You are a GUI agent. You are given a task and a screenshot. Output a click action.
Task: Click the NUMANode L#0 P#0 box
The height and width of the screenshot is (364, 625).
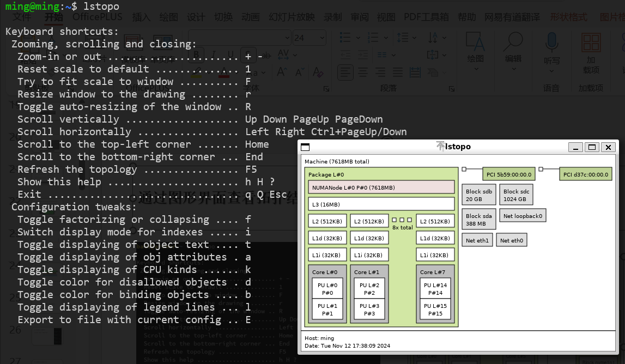381,187
